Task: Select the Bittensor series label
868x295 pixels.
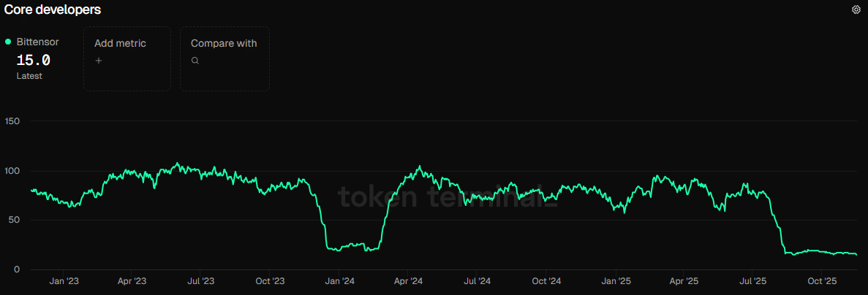Action: [37, 42]
